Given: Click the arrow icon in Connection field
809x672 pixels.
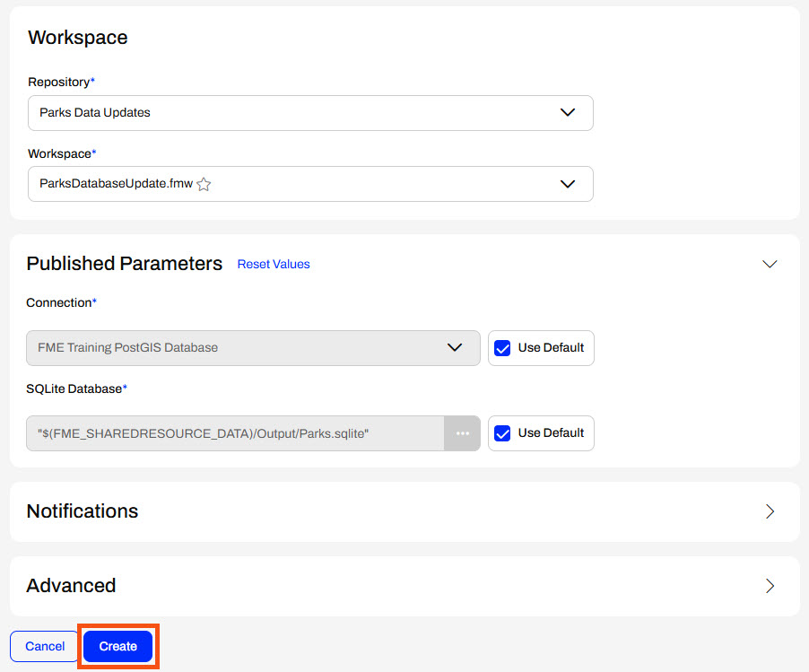Looking at the screenshot, I should (455, 348).
